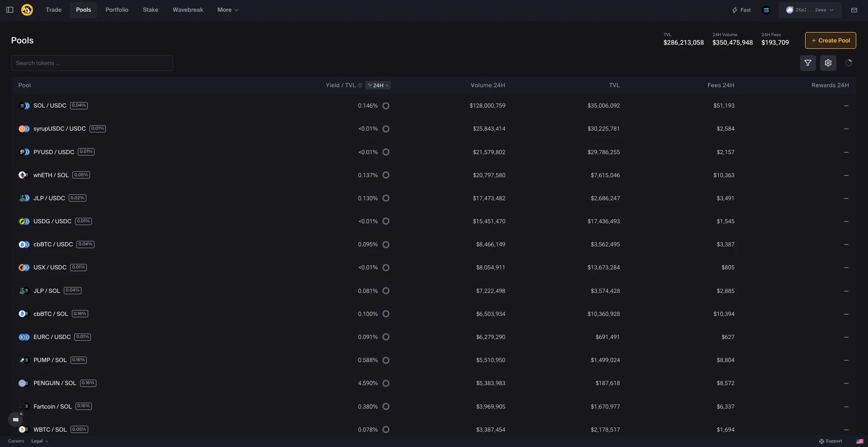Click the USX / USDC token pair icon
This screenshot has height=447, width=868.
pos(24,268)
